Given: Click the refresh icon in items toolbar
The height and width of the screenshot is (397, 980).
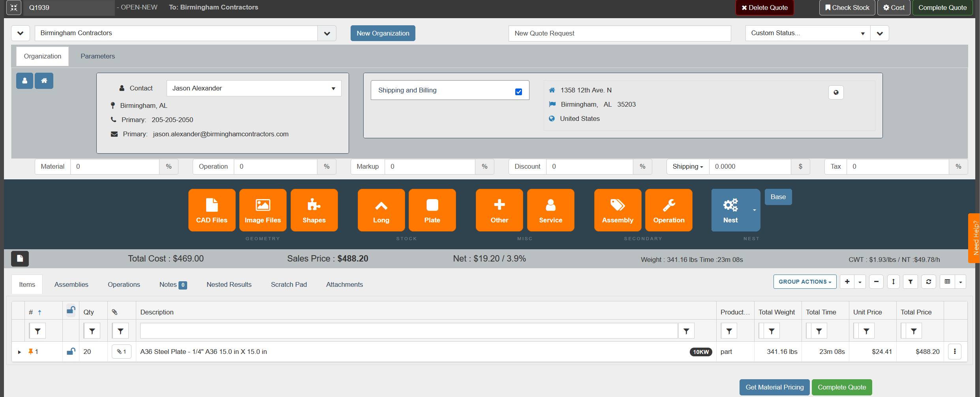Looking at the screenshot, I should 928,282.
